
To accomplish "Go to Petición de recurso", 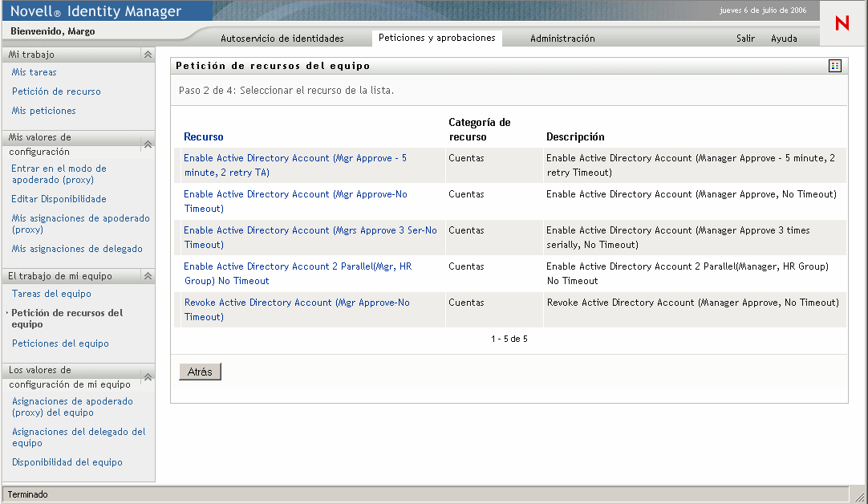I will (x=56, y=91).
